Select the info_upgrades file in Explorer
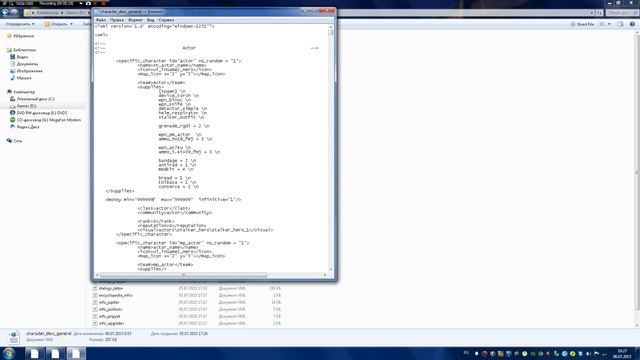Viewport: 640px width, 360px height. [x=111, y=323]
